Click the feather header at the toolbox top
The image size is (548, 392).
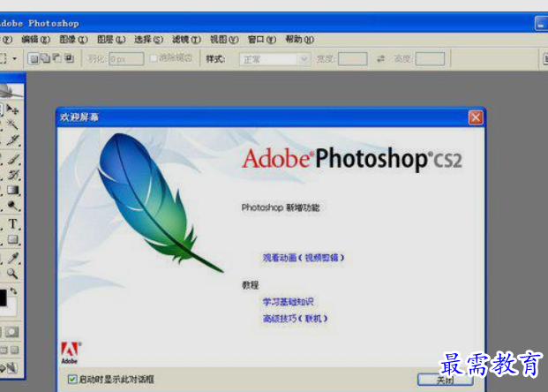[x=11, y=91]
